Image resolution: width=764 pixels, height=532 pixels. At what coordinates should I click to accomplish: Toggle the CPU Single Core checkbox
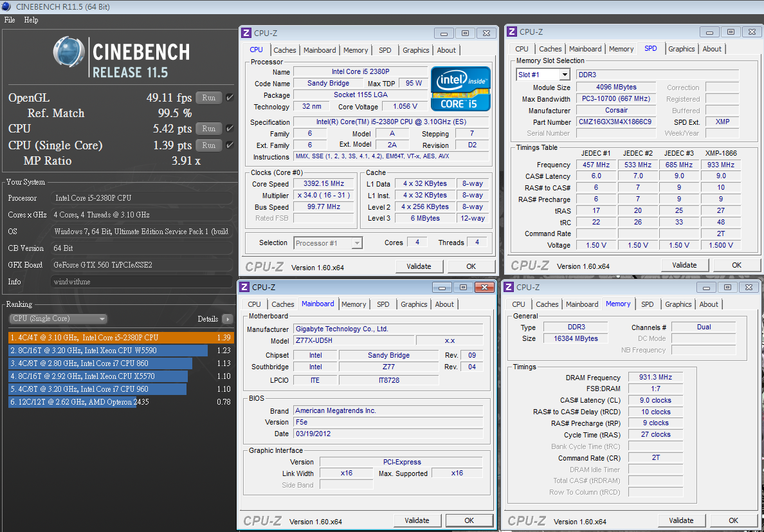click(230, 145)
